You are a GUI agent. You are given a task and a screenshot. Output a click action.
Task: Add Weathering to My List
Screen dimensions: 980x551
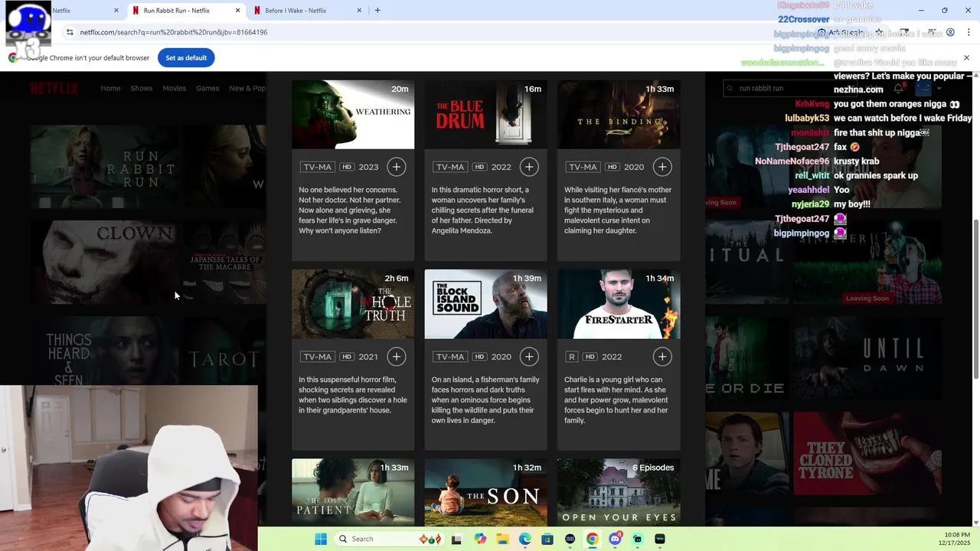point(396,167)
